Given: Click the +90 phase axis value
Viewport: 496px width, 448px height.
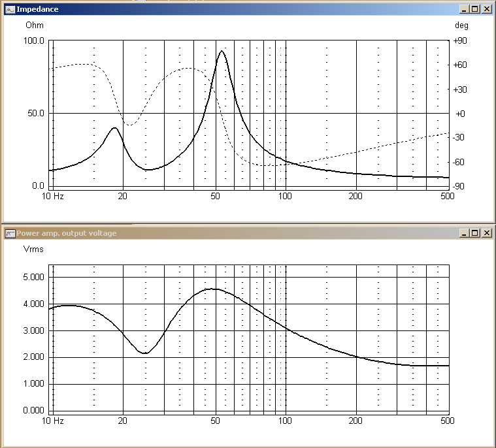Looking at the screenshot, I should (460, 40).
